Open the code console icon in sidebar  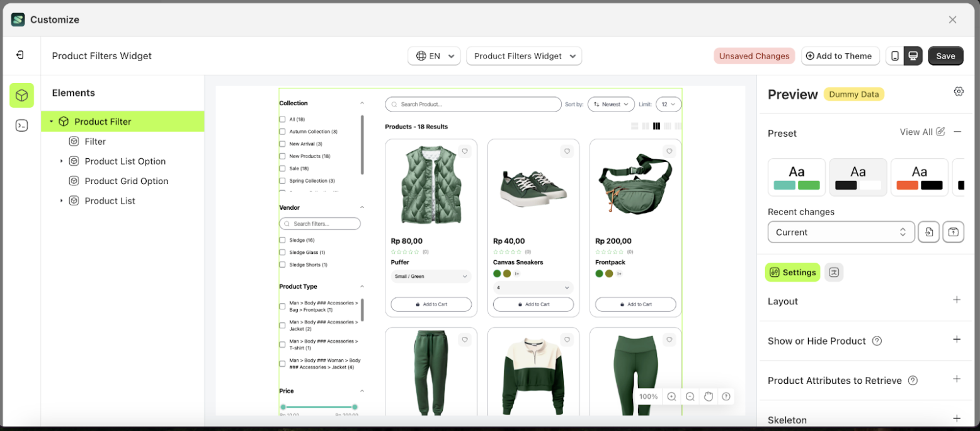[21, 125]
